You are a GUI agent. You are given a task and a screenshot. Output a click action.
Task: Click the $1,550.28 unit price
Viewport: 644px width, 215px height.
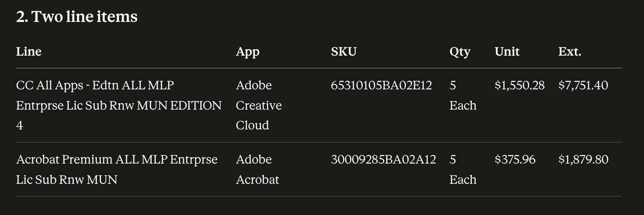[x=519, y=85]
